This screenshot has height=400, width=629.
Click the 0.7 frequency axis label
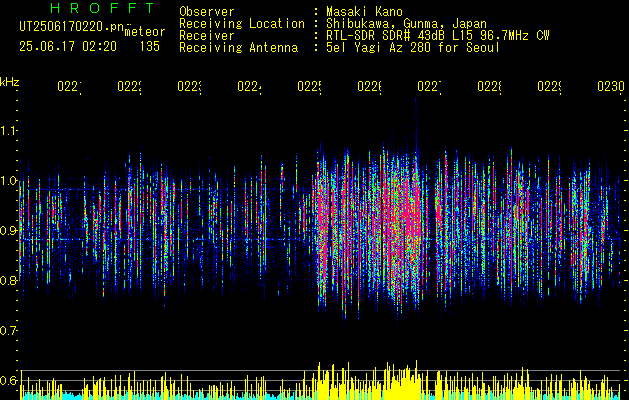(8, 331)
